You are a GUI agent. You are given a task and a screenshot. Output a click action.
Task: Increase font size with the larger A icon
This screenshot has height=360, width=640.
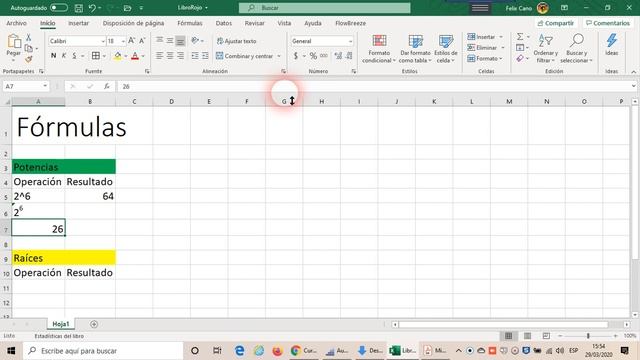131,41
